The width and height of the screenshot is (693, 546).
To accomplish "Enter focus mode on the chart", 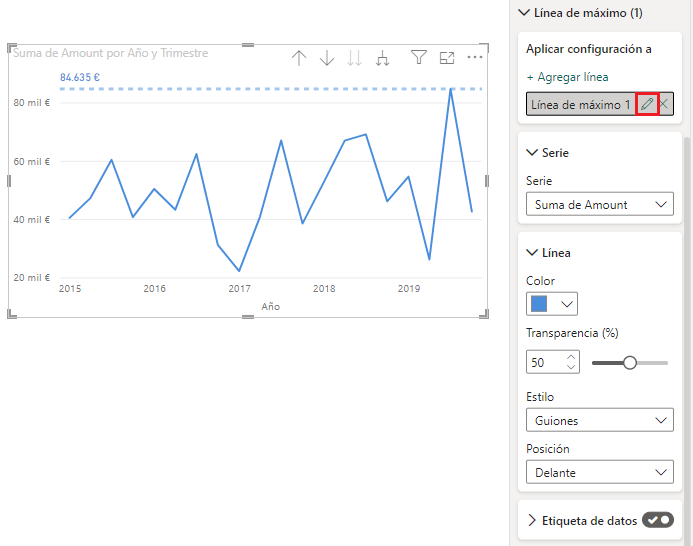I will pos(447,58).
